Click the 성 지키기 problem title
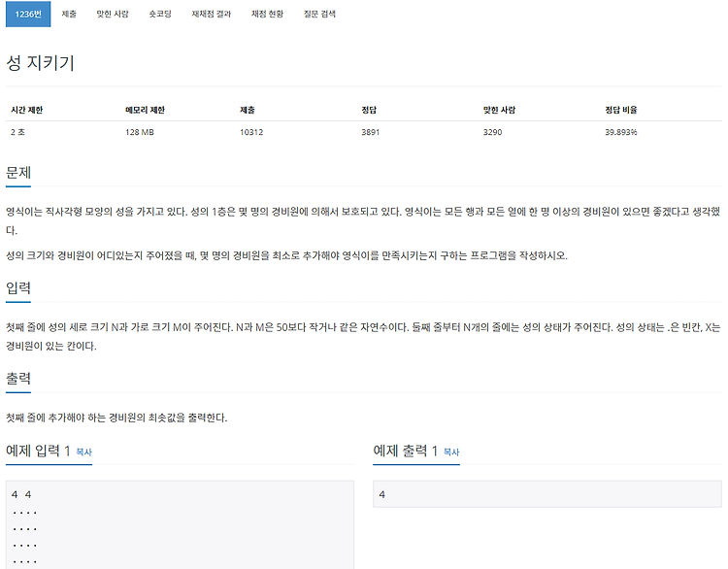The width and height of the screenshot is (728, 569). (x=40, y=63)
